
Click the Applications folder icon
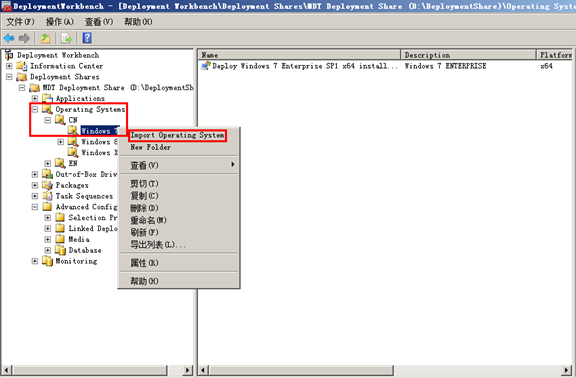point(47,98)
